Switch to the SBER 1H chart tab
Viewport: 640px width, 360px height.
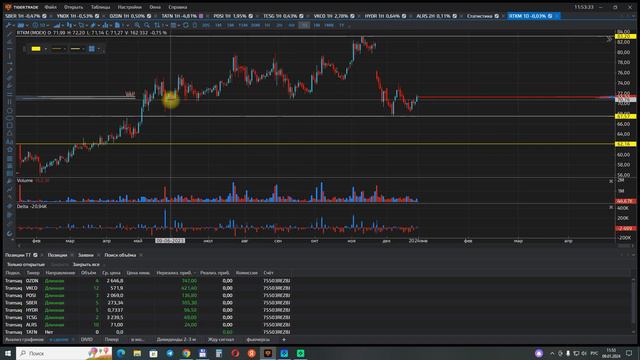(x=22, y=16)
